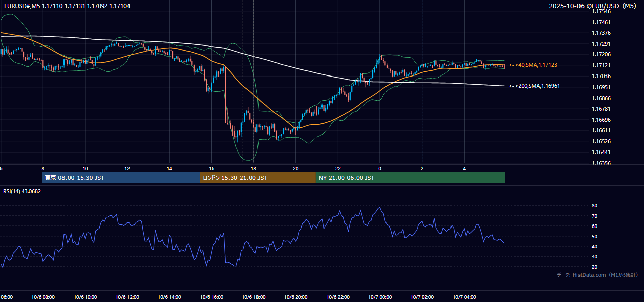Click the RSI 70 level label
The image size is (644, 302).
pyautogui.click(x=595, y=216)
